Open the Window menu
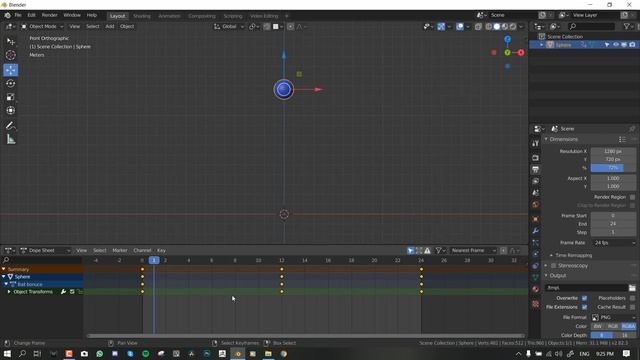Viewport: 640px width, 360px height. coord(72,15)
